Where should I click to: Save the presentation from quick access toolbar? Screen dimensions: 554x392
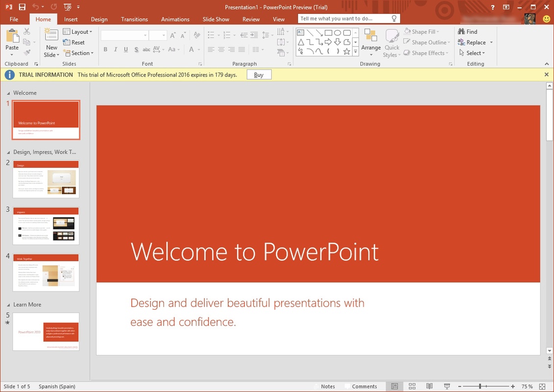point(22,7)
